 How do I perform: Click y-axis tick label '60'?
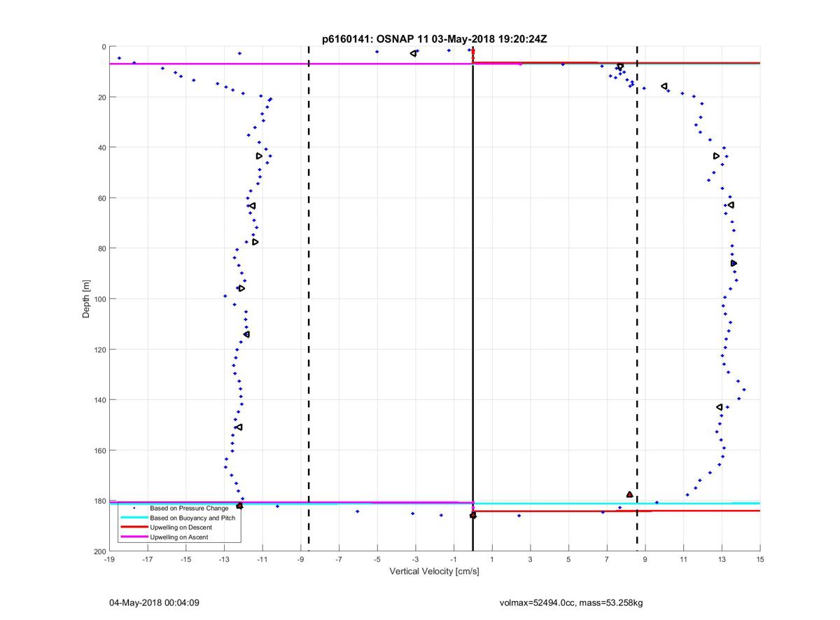(x=101, y=198)
